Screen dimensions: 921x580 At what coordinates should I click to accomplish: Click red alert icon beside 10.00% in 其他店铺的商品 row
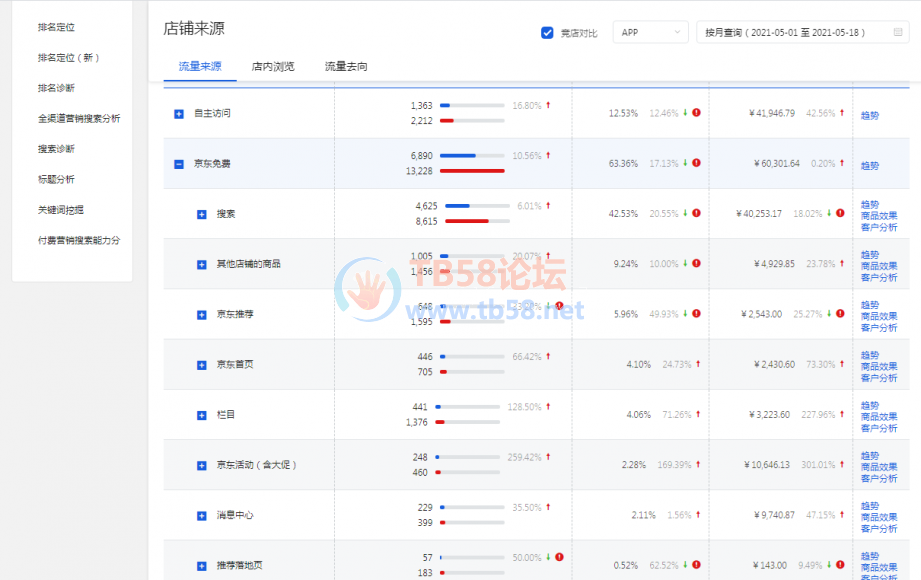click(x=696, y=263)
